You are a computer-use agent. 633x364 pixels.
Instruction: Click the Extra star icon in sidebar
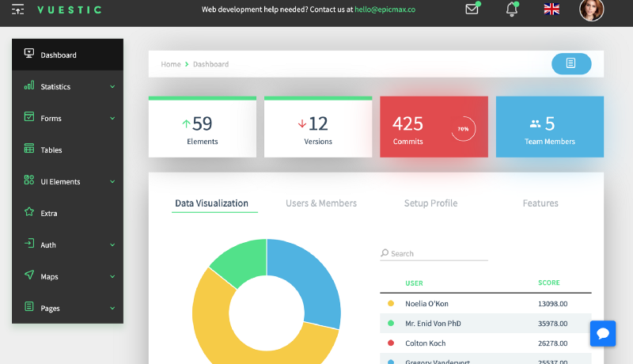pos(29,211)
